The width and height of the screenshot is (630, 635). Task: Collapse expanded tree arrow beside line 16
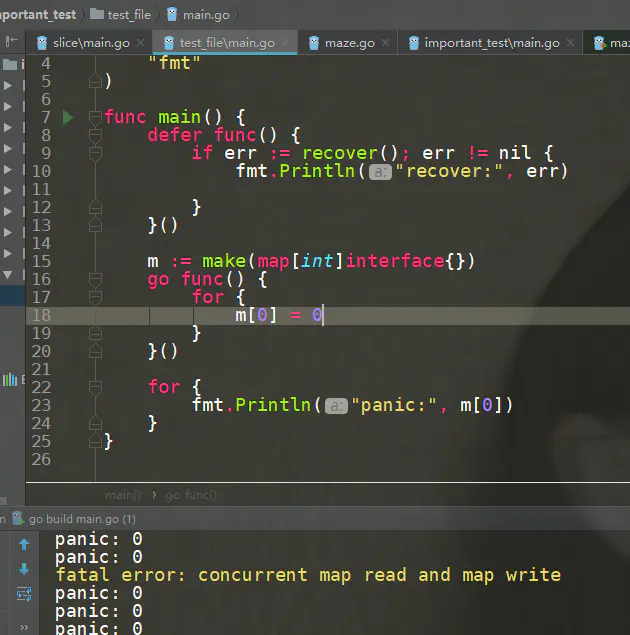point(8,275)
